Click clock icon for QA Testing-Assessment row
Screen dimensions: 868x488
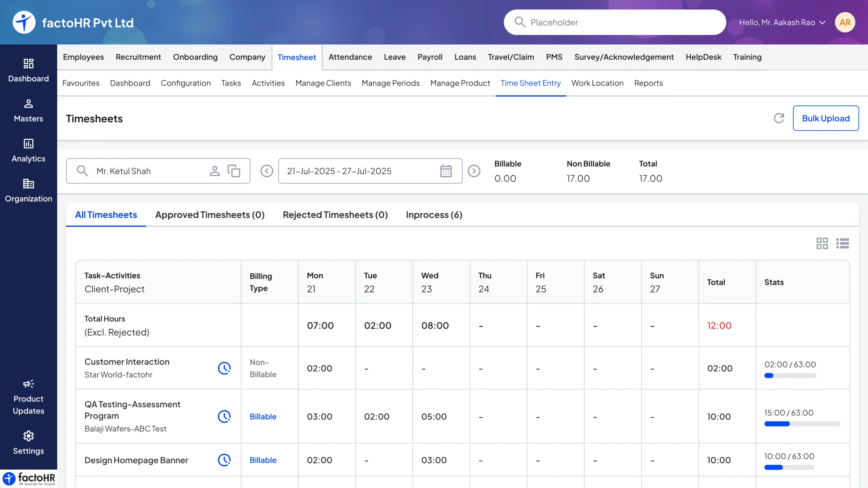click(x=224, y=416)
